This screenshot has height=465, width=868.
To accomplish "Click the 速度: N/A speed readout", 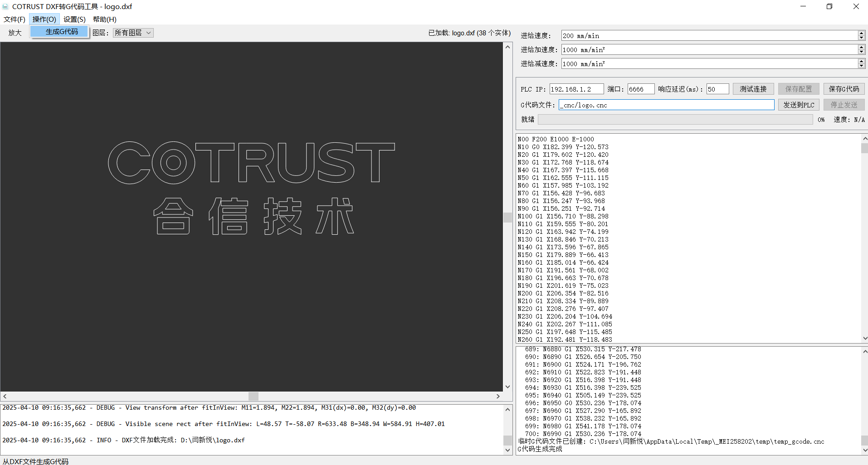I will click(x=849, y=120).
